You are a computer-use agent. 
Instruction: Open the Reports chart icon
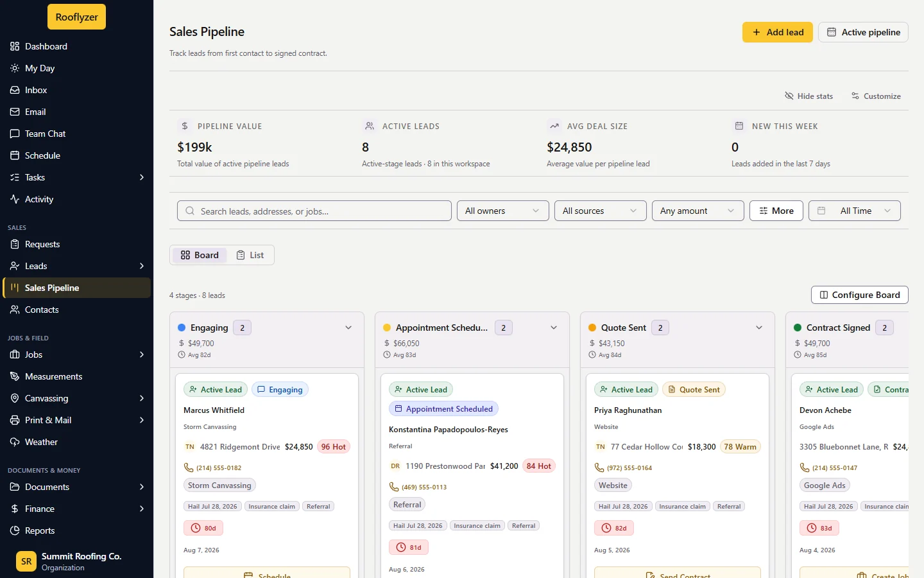coord(15,530)
